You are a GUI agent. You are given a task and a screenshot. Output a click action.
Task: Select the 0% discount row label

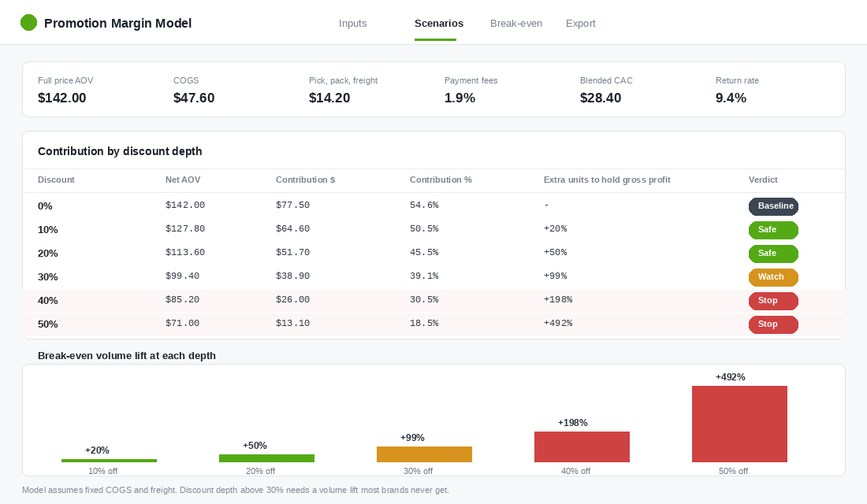(x=45, y=206)
